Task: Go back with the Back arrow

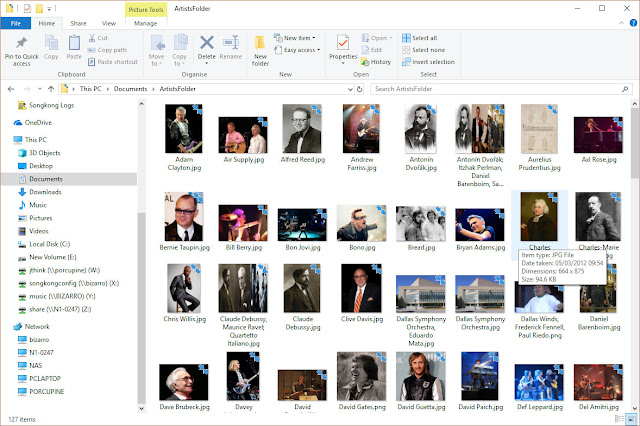Action: (x=11, y=89)
